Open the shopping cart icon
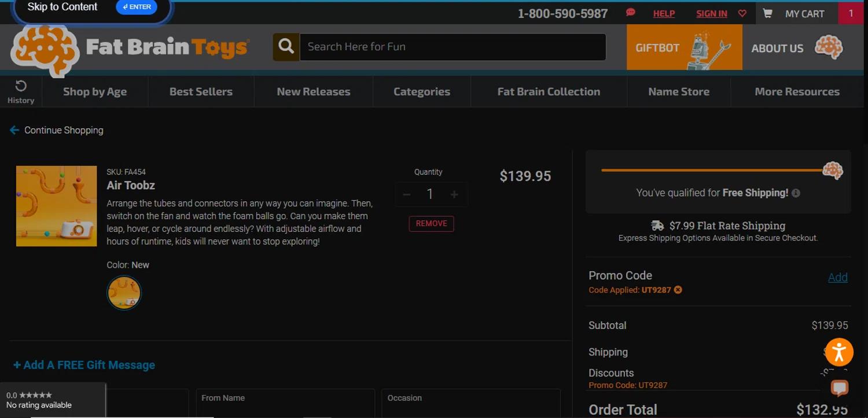 pyautogui.click(x=767, y=13)
